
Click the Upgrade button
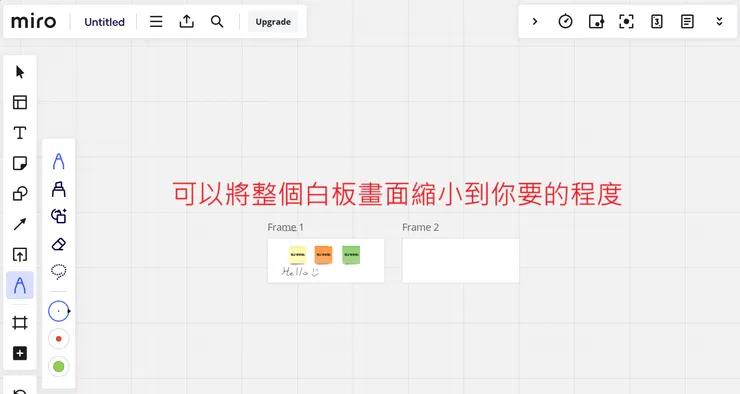tap(273, 22)
